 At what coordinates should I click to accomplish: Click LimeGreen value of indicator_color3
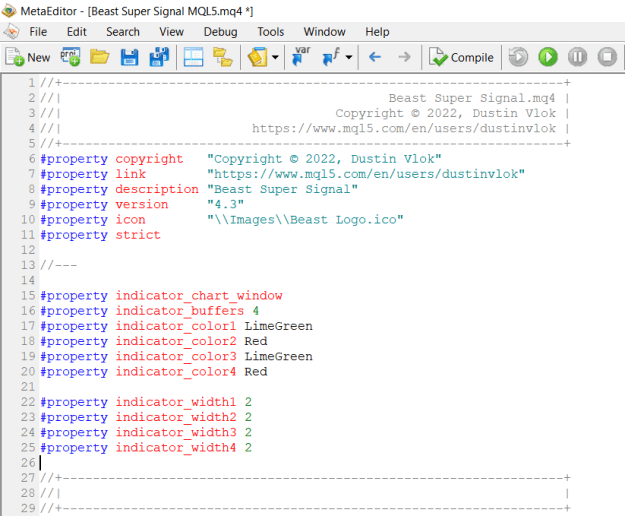point(279,356)
